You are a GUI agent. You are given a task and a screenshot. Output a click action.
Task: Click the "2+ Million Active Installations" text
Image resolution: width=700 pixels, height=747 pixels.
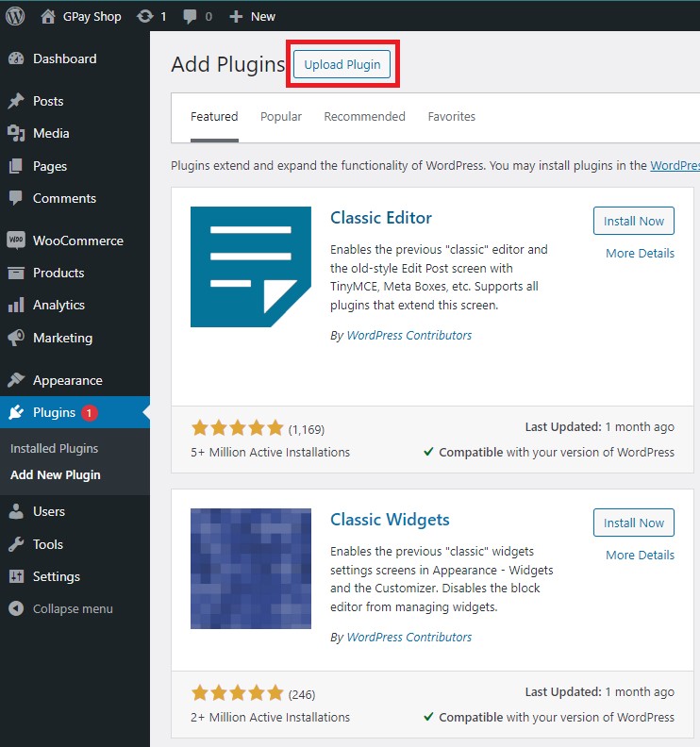(270, 717)
